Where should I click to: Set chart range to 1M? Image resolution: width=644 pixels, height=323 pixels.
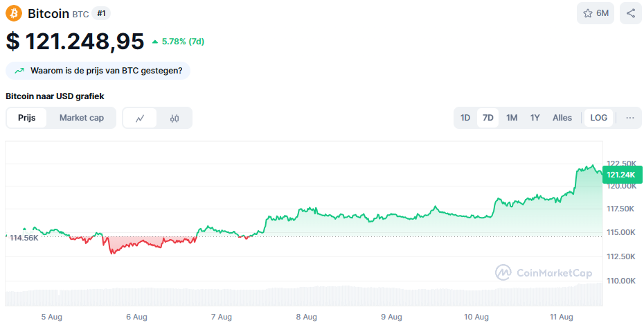[511, 118]
